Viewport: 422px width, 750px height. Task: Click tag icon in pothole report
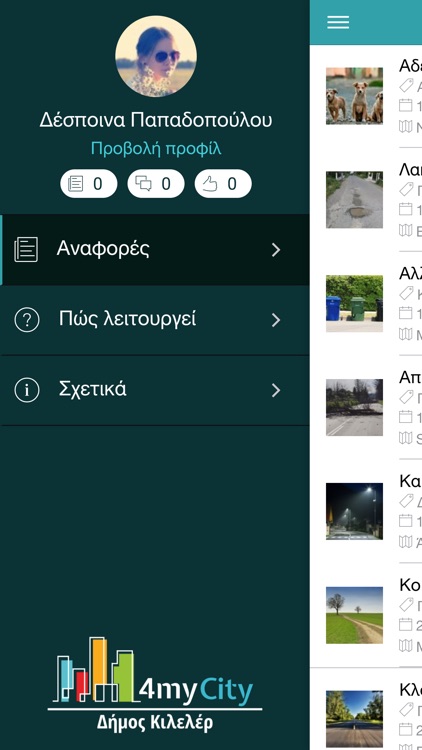[406, 189]
